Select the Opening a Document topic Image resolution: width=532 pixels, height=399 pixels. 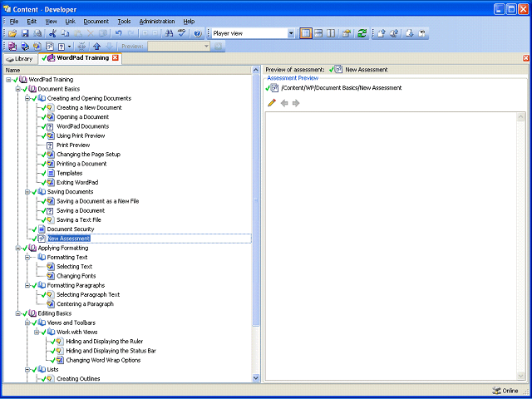[83, 117]
